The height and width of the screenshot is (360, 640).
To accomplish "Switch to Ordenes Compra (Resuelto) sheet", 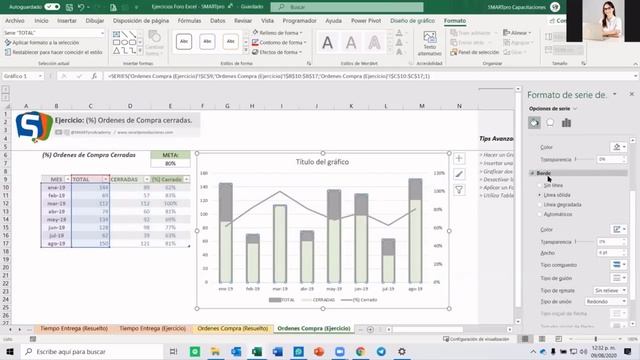I will coord(233,329).
